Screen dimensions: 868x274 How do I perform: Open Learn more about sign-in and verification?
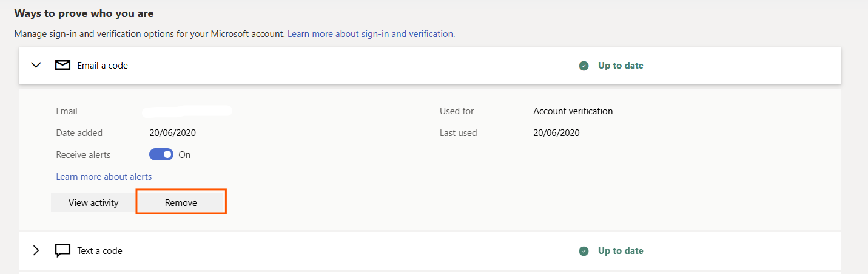tap(370, 34)
